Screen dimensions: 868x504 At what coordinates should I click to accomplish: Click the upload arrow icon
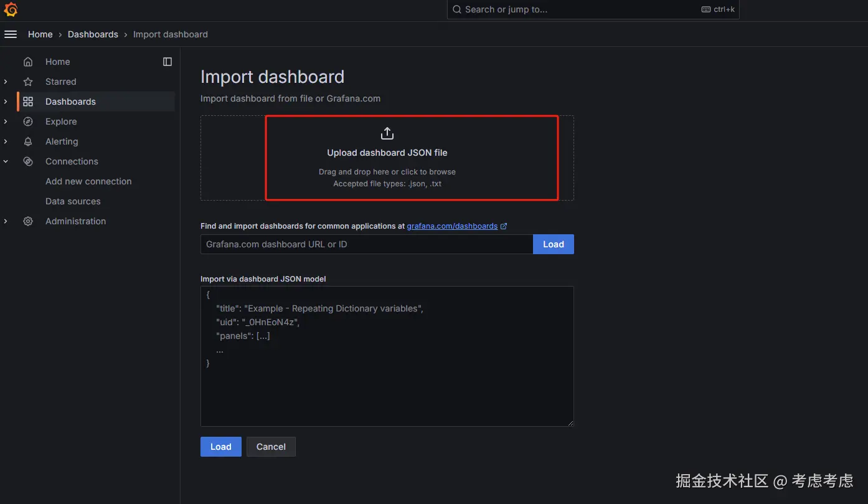(x=387, y=133)
